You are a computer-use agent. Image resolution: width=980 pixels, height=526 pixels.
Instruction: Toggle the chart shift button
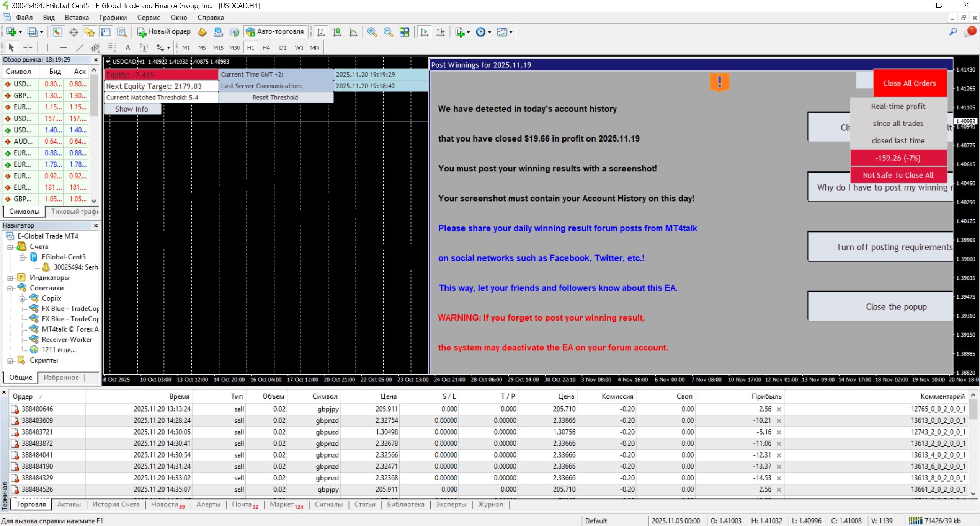441,32
